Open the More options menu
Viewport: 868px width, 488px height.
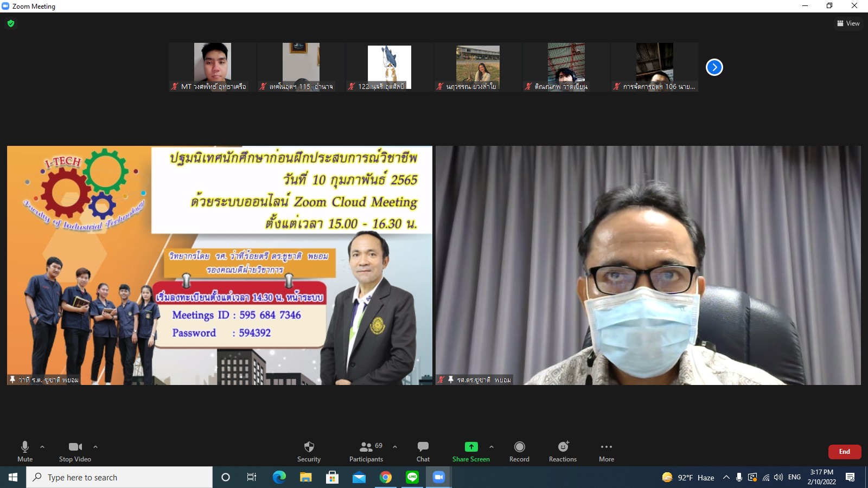607,451
